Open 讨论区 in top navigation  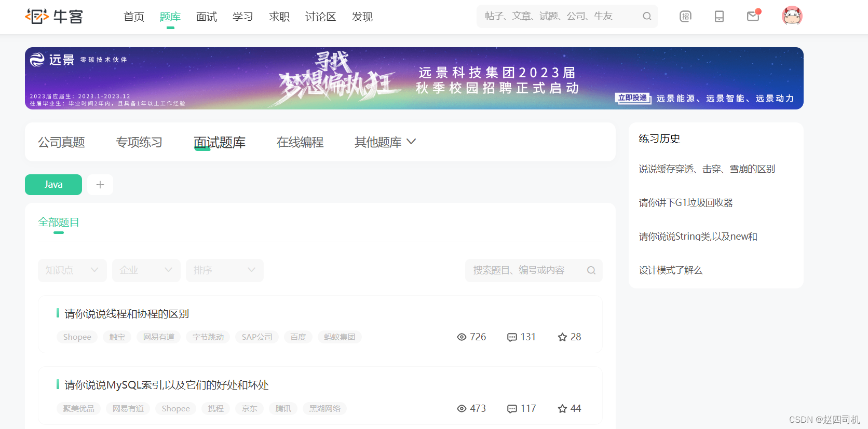[321, 17]
